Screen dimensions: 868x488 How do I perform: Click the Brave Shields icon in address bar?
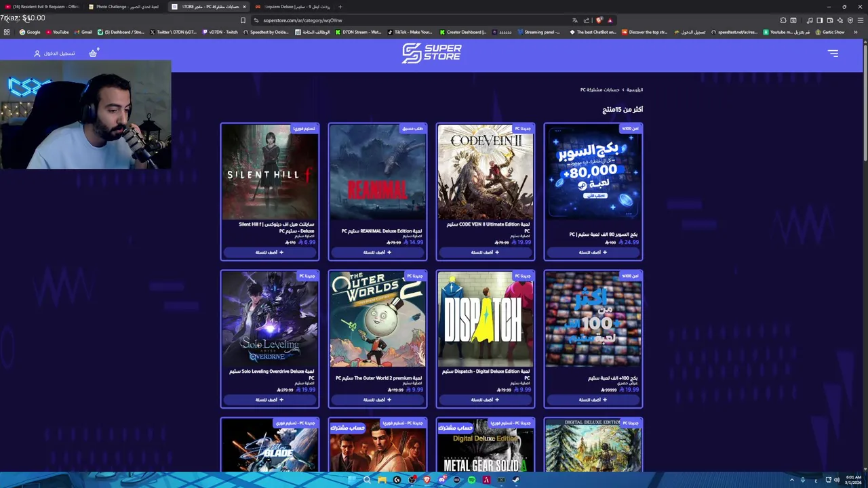point(599,20)
